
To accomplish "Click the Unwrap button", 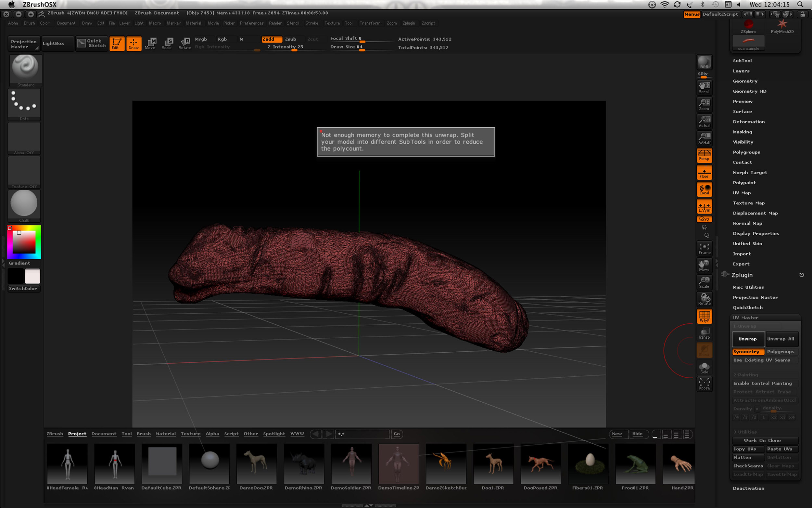I will [x=748, y=339].
